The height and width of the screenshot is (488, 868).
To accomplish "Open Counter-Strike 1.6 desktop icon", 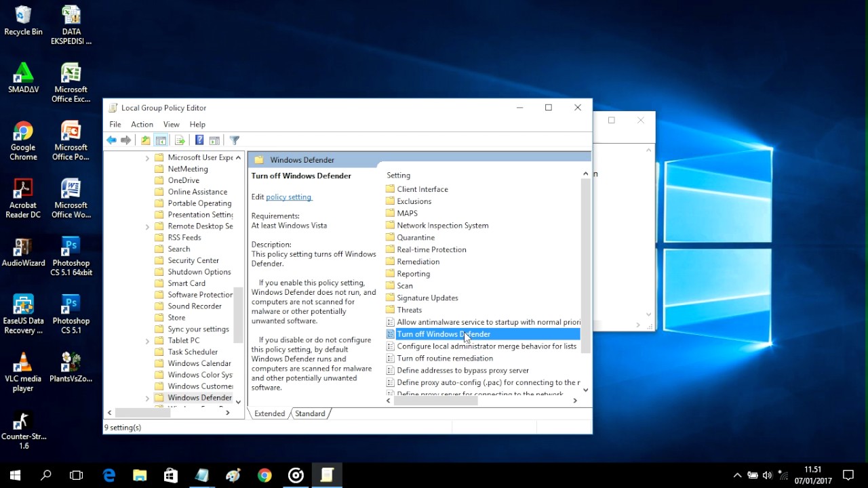I will coord(23,430).
